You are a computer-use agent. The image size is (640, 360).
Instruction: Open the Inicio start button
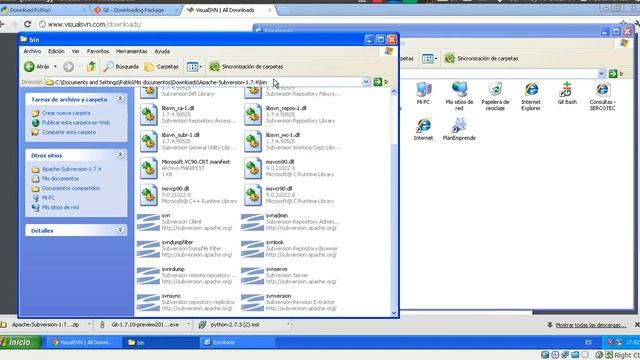click(x=20, y=342)
